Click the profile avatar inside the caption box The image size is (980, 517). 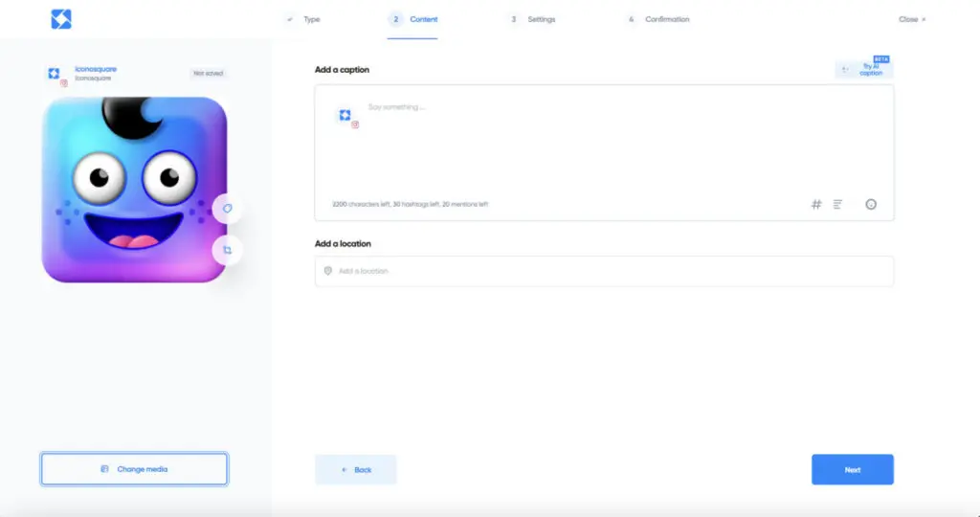[x=345, y=116]
